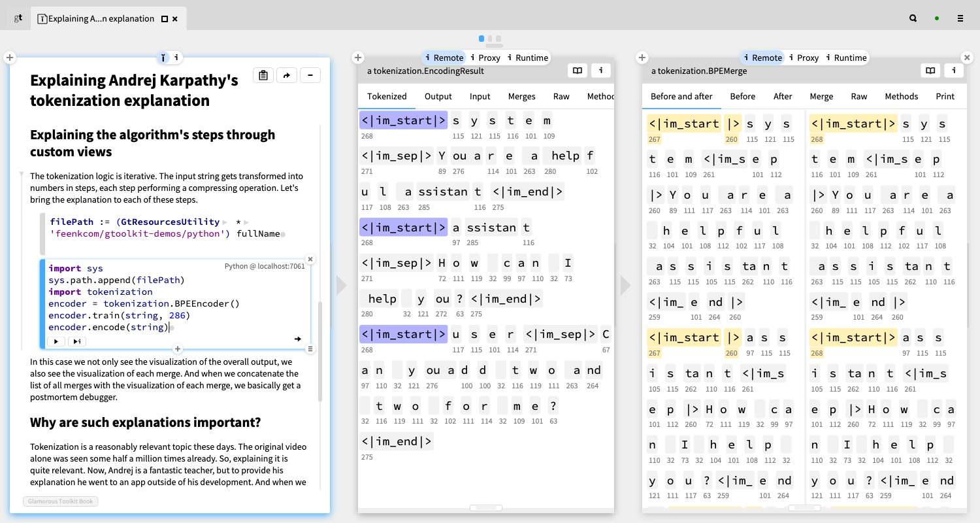This screenshot has height=523, width=980.
Task: Open the hamburger menu at top right
Action: (960, 18)
